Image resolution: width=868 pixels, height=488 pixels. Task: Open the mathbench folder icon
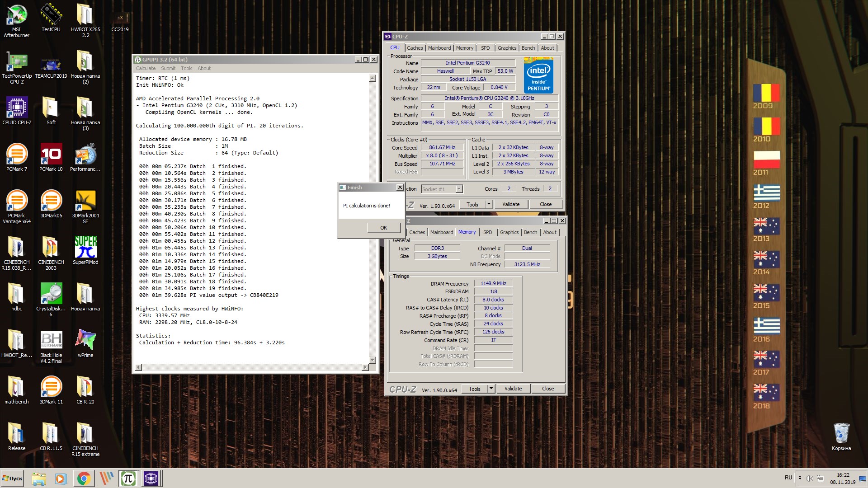click(x=17, y=390)
